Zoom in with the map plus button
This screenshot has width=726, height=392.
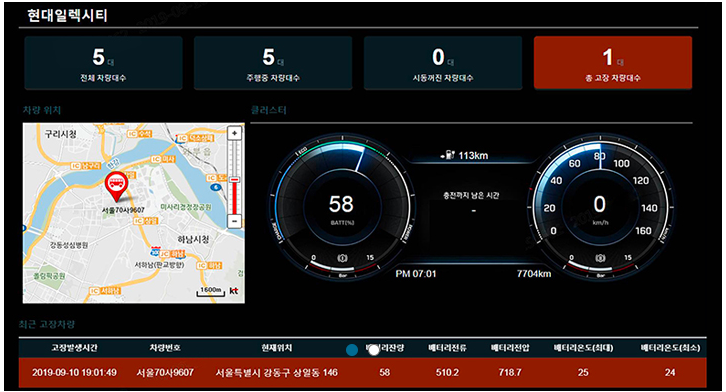(x=235, y=133)
